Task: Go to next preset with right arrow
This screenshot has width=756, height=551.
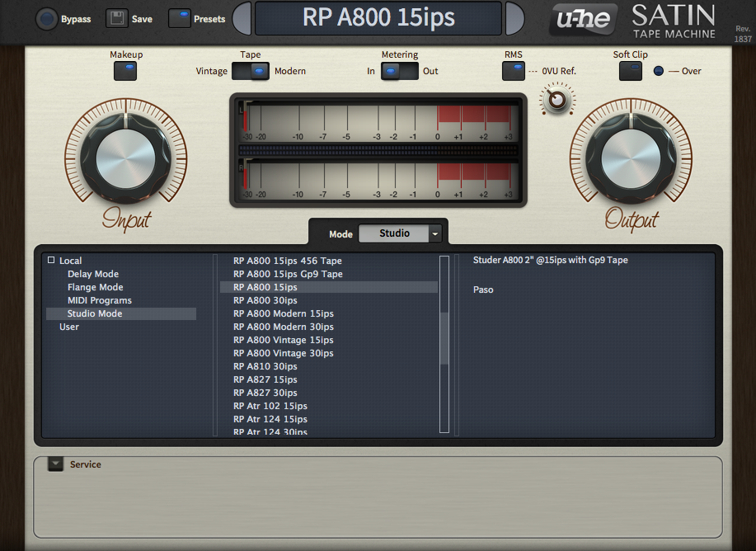Action: 514,18
